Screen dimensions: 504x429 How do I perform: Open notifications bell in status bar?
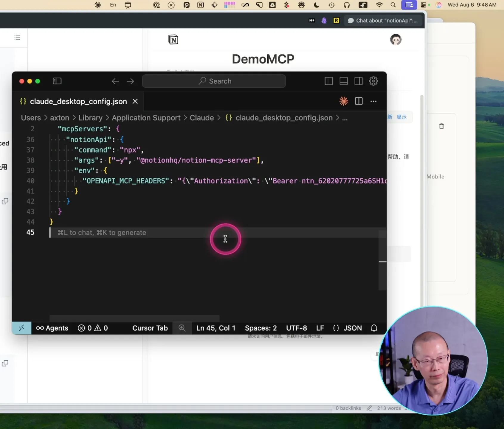(374, 328)
